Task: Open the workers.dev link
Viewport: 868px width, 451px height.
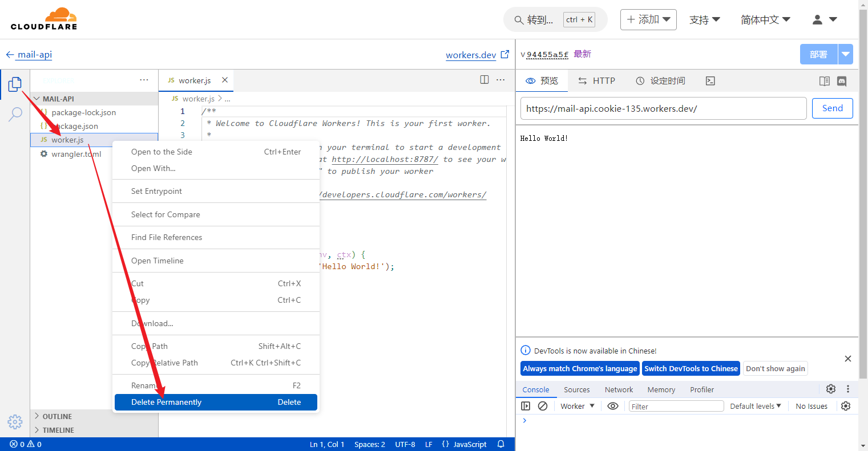Action: [471, 55]
